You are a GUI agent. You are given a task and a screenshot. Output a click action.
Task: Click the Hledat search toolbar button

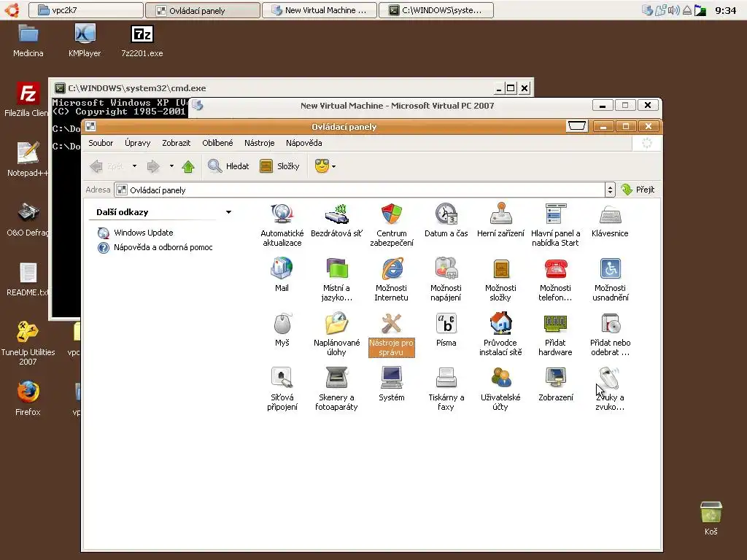228,166
